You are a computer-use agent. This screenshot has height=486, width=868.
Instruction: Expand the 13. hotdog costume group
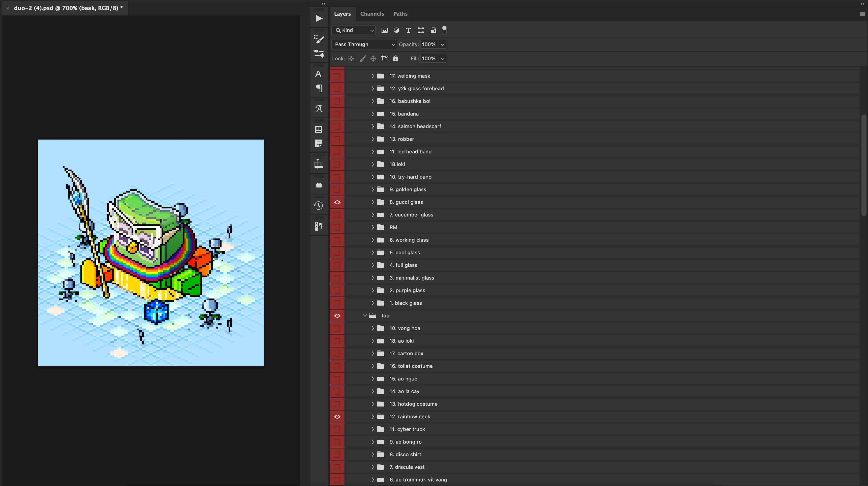pos(373,404)
